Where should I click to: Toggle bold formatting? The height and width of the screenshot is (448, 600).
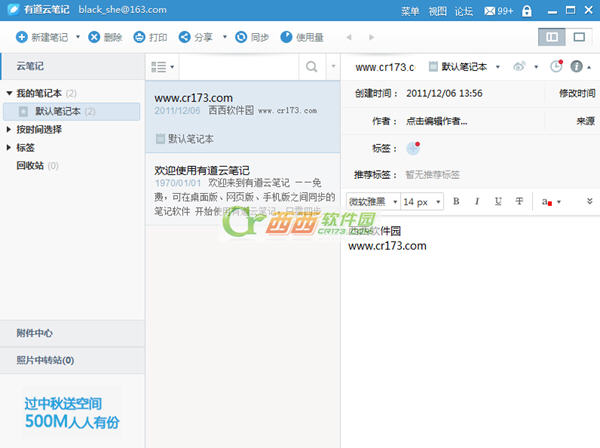tap(456, 201)
